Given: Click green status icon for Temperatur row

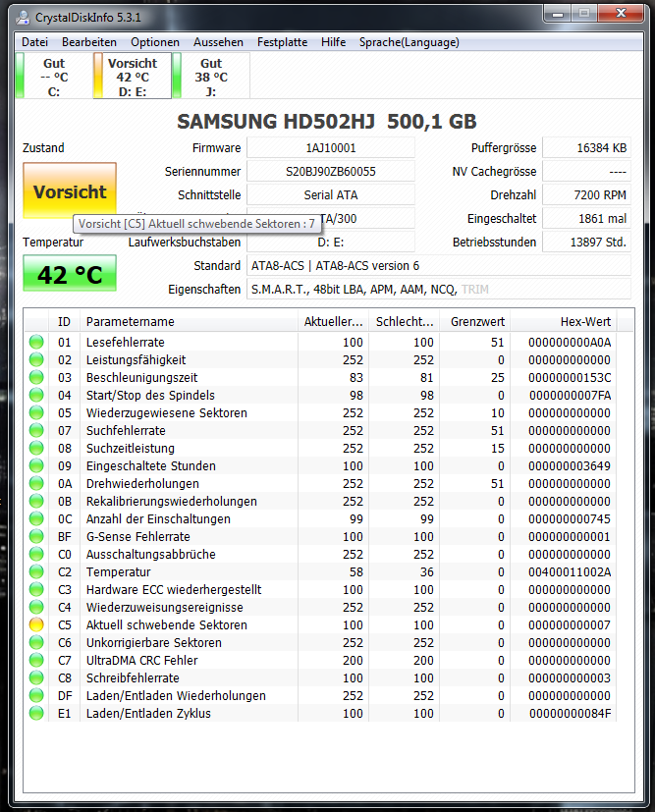Looking at the screenshot, I should (36, 571).
